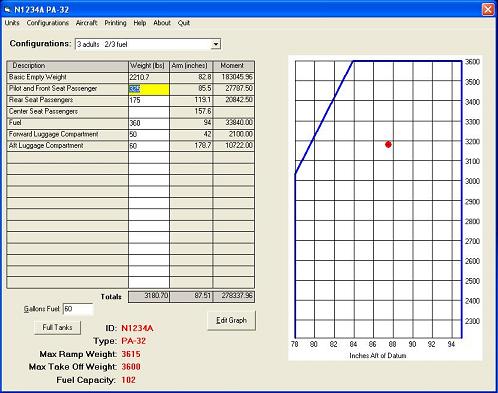This screenshot has height=393, width=498.
Task: Open the Aircraft menu
Action: (x=86, y=23)
